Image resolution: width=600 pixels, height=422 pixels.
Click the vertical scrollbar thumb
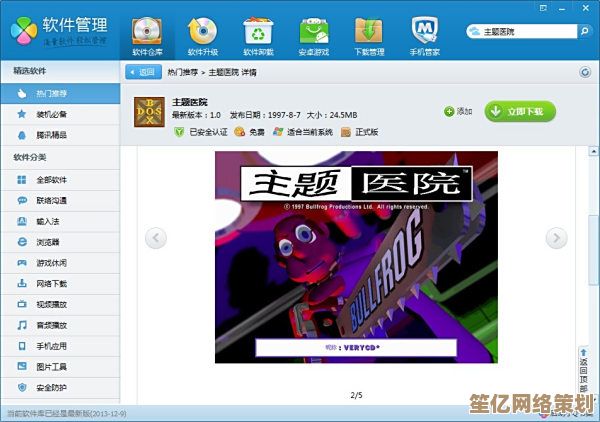593,250
